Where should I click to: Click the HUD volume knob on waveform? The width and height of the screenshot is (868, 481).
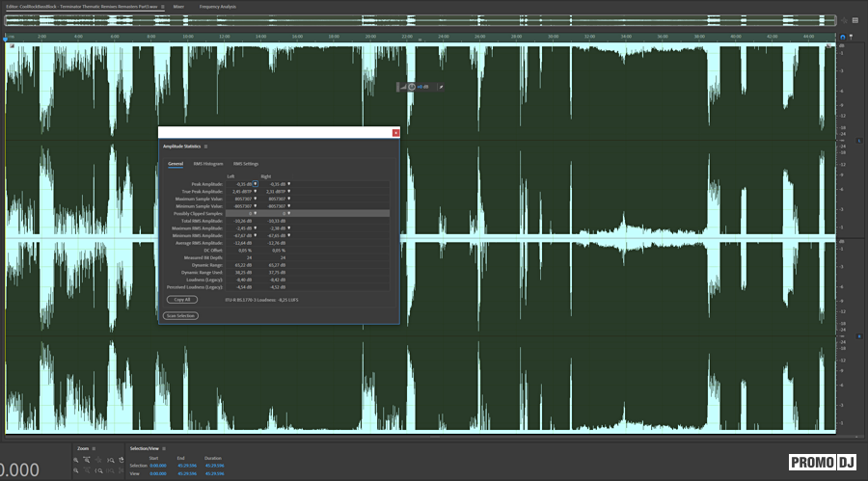[412, 87]
